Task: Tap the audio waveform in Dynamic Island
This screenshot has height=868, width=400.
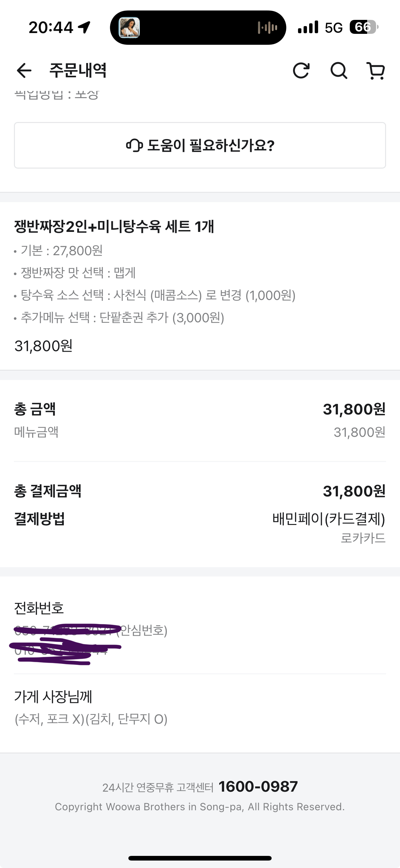Action: click(267, 28)
